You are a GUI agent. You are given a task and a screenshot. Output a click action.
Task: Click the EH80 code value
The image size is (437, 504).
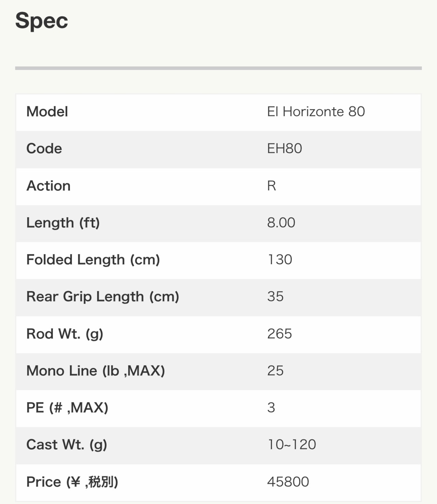coord(284,149)
